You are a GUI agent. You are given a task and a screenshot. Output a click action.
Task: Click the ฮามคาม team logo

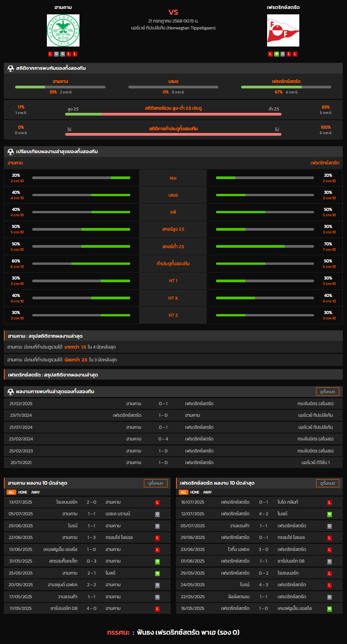tap(63, 31)
